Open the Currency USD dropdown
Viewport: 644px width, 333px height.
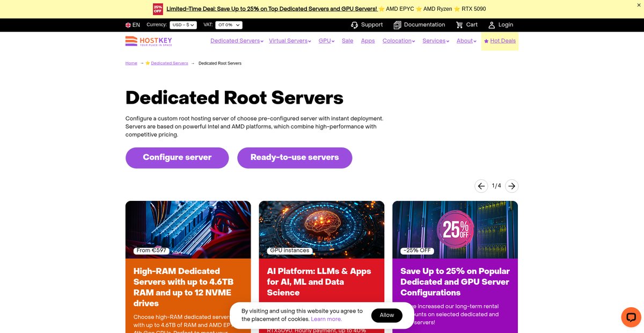tap(183, 25)
